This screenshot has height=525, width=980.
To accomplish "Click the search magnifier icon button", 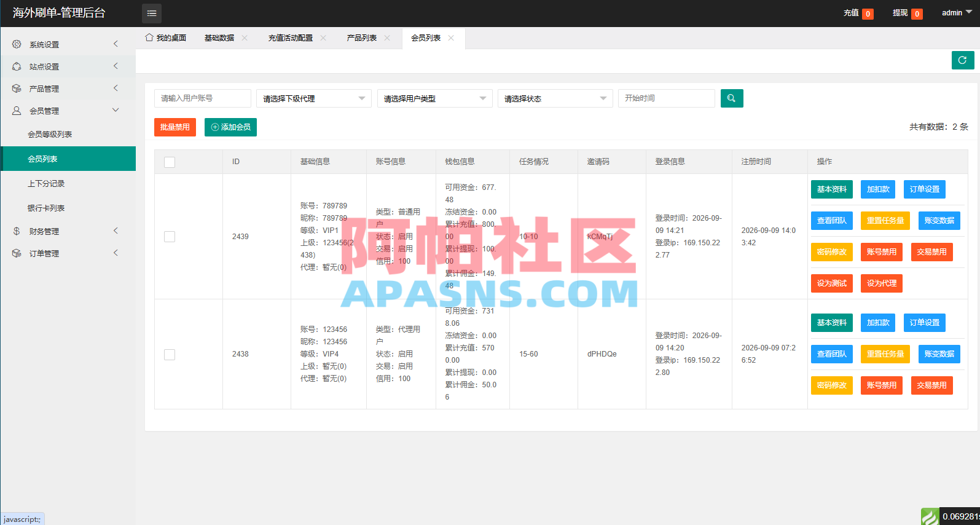I will (732, 98).
